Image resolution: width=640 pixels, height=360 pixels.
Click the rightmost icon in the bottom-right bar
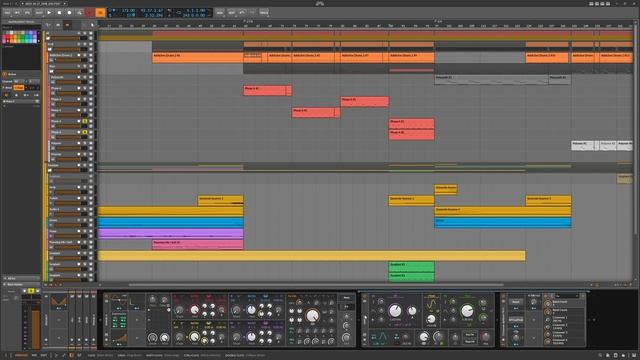tap(634, 356)
